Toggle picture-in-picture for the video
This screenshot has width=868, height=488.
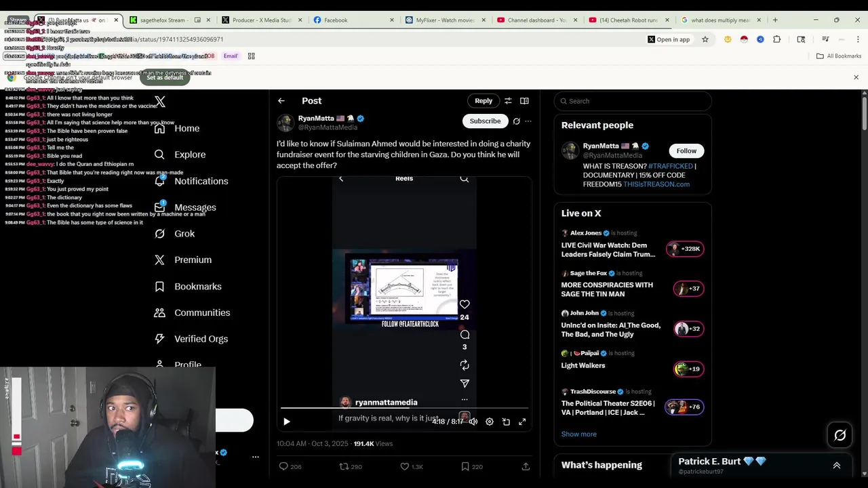506,422
